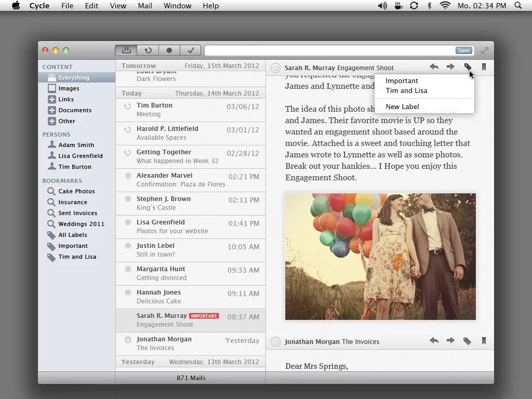Forward Jonathan Morgan's The Invoices mail
The height and width of the screenshot is (399, 532).
[450, 341]
